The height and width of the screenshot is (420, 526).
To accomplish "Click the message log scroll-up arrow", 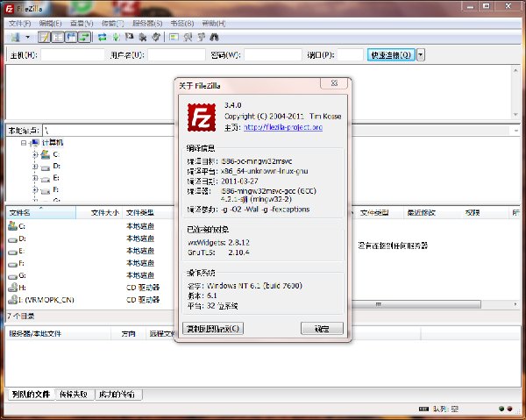I will tap(515, 70).
